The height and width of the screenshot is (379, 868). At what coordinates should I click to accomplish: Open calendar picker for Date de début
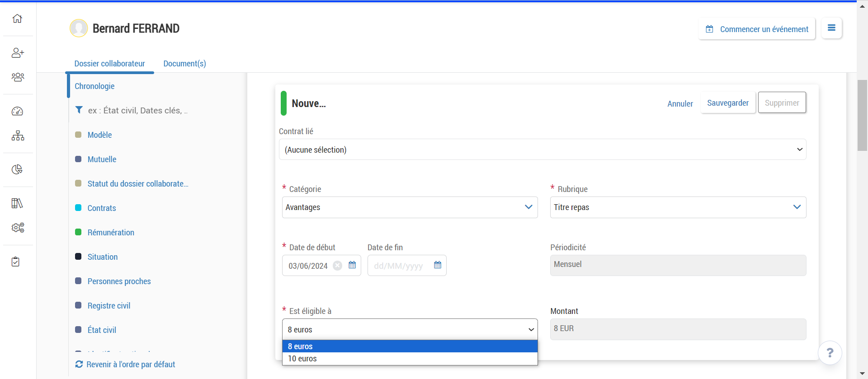coord(352,265)
